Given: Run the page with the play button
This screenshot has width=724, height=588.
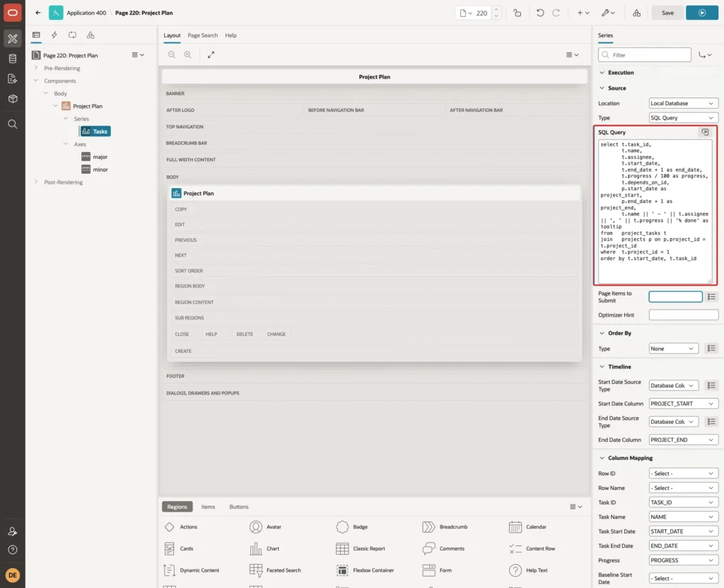Looking at the screenshot, I should pos(702,13).
